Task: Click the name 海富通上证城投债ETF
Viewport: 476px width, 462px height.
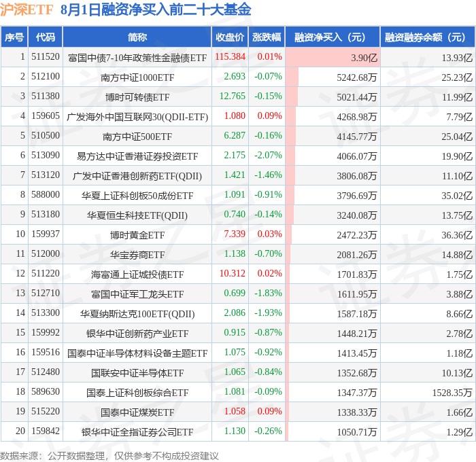Action: [137, 274]
